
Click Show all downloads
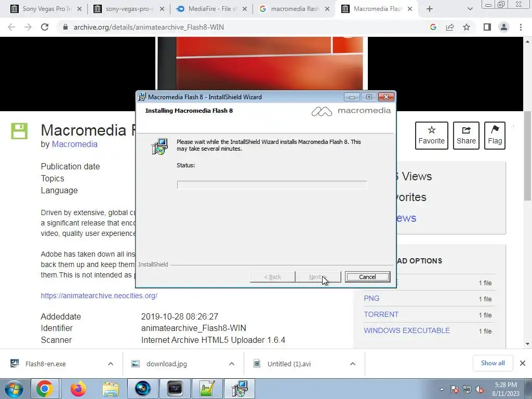point(493,363)
